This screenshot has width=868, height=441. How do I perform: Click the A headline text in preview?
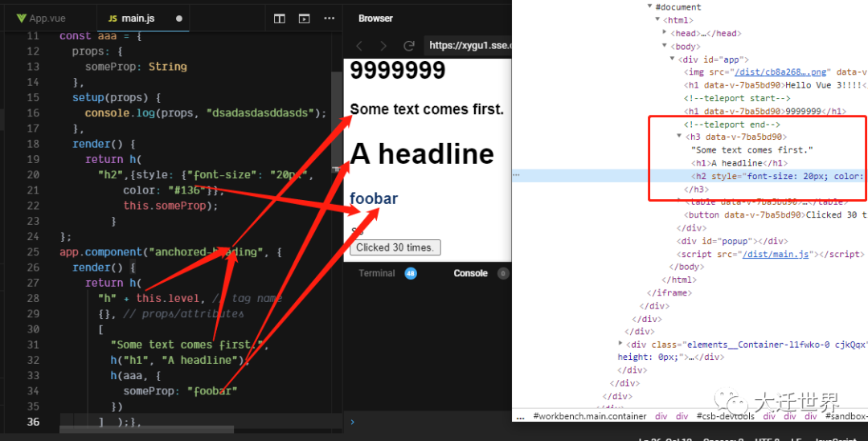click(x=422, y=153)
